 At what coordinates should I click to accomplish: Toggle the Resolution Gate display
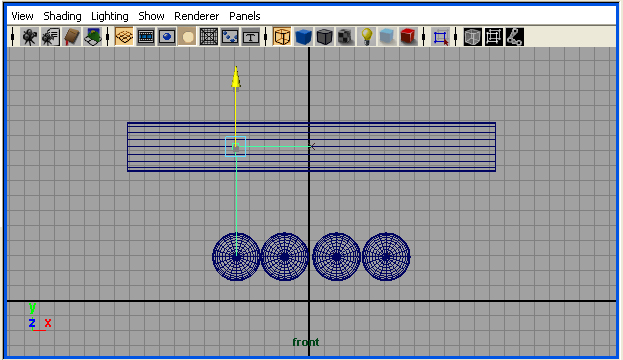click(167, 37)
